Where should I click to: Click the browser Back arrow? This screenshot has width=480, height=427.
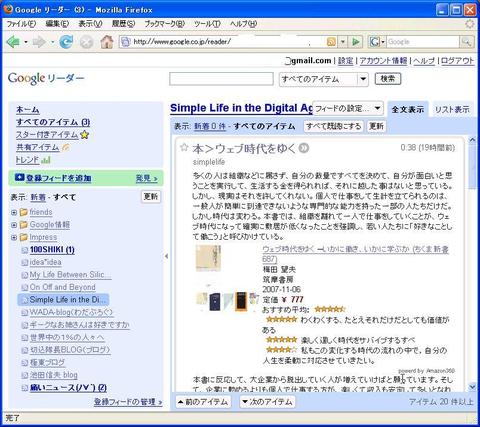(x=13, y=42)
